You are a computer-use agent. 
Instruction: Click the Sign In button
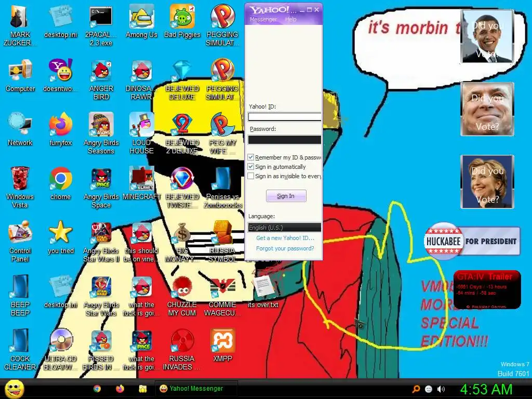click(x=286, y=196)
